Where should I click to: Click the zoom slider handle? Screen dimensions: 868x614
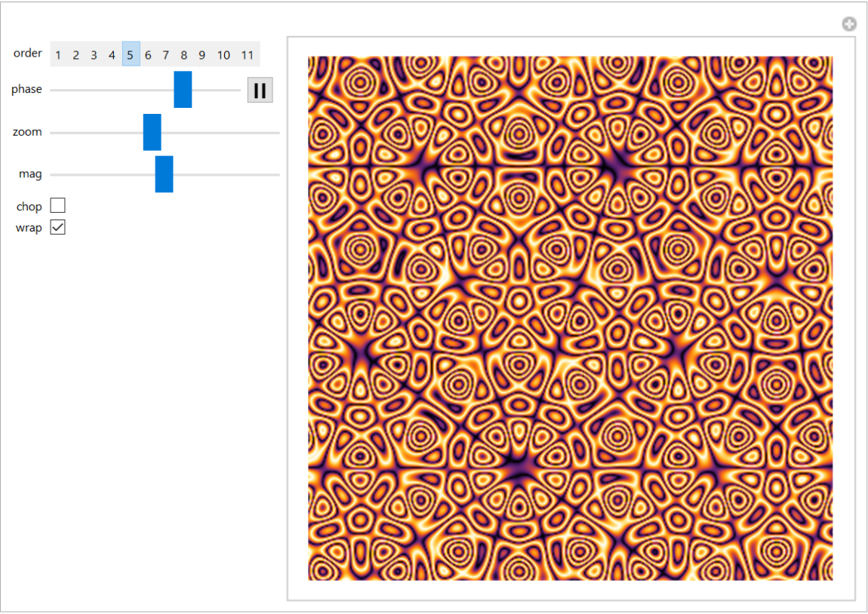click(152, 133)
